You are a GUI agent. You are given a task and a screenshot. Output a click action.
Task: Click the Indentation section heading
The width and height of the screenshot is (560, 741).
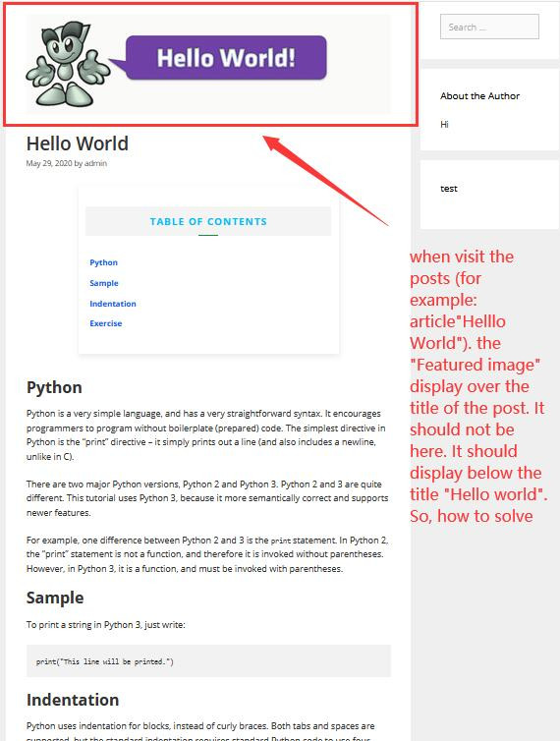coord(73,700)
